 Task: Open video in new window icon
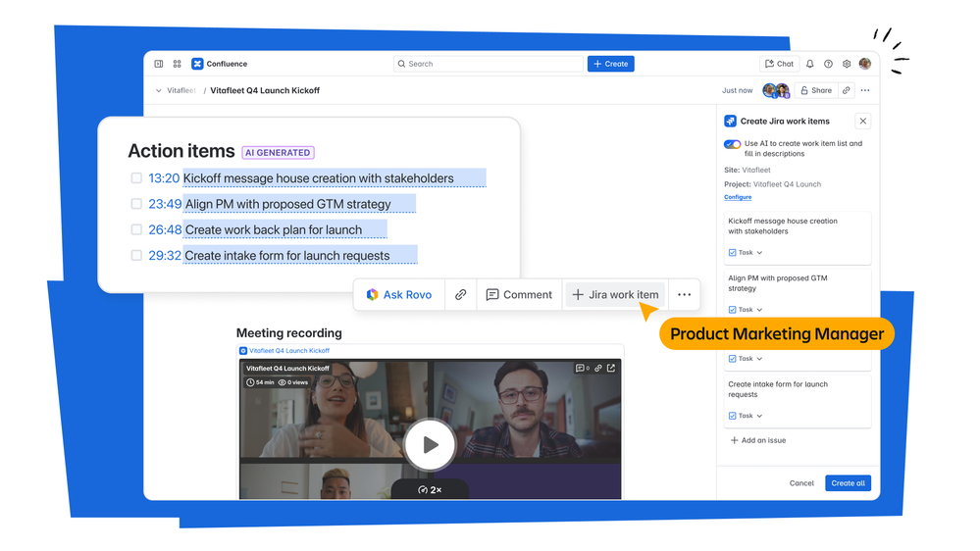tap(611, 369)
